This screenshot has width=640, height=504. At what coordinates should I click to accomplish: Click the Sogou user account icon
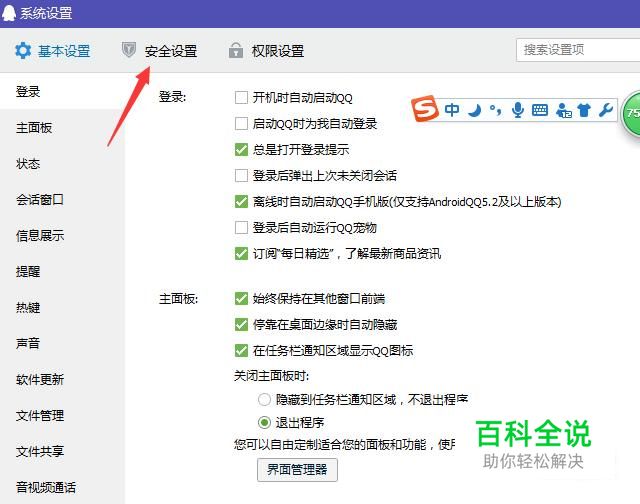coord(564,110)
